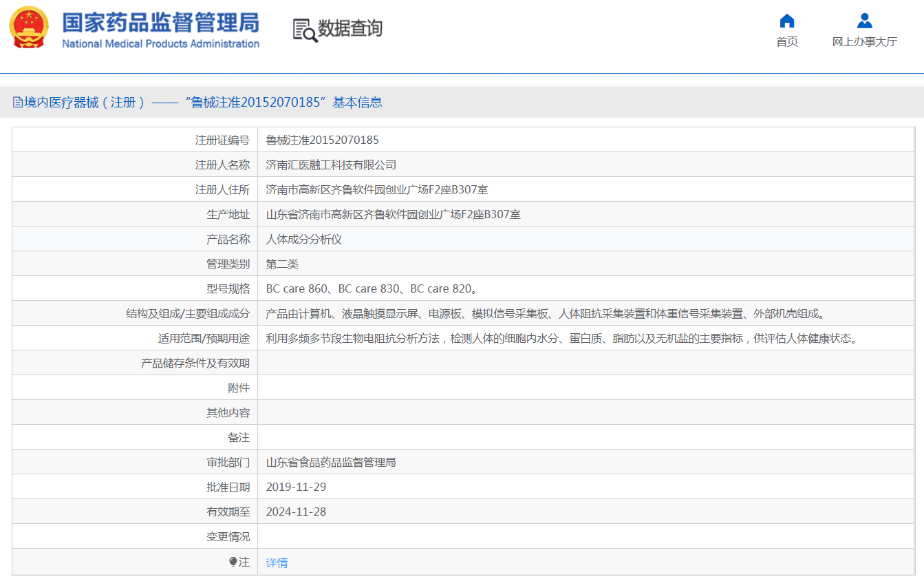Click registrant name 济南汇医融工科技有限公司
Image resolution: width=924 pixels, height=579 pixels.
click(331, 165)
